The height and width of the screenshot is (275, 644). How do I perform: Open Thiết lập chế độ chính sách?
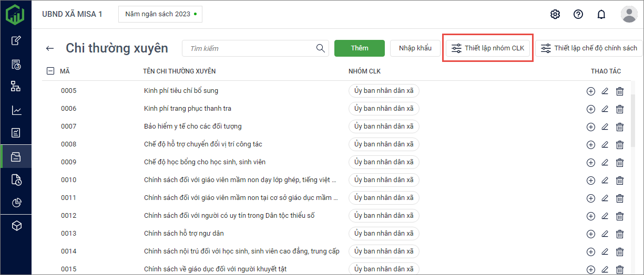589,48
